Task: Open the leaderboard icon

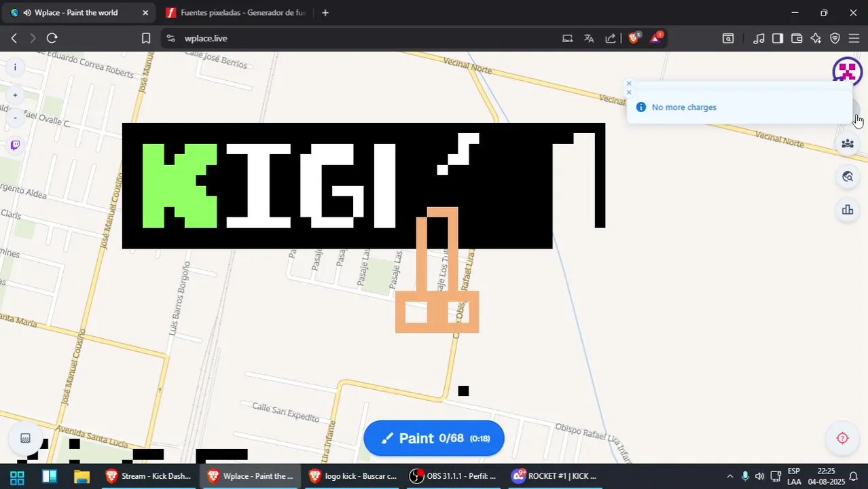Action: coord(847,210)
